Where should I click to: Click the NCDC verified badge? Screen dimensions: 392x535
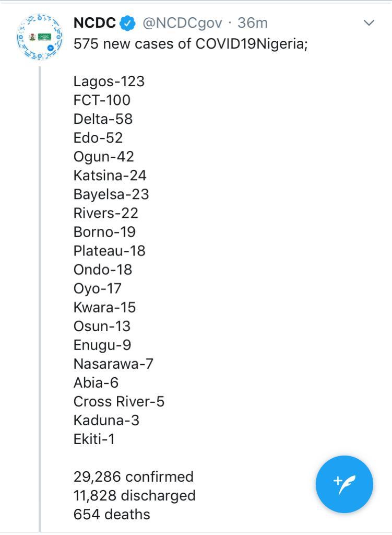(127, 23)
